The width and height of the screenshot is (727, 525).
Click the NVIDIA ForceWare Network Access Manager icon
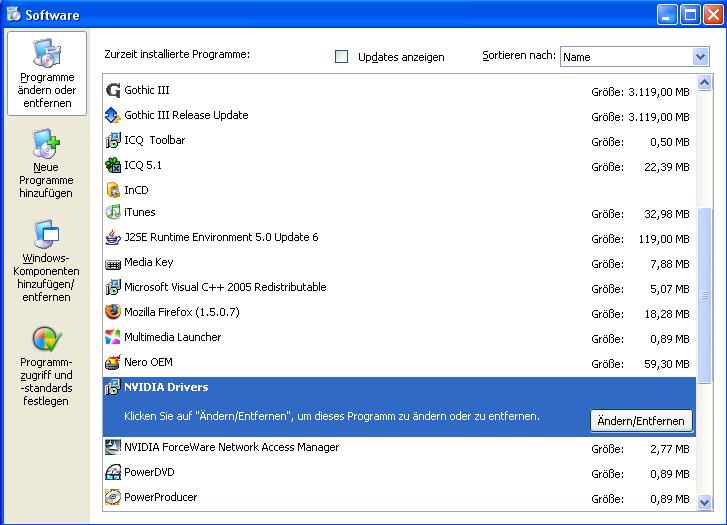[113, 447]
